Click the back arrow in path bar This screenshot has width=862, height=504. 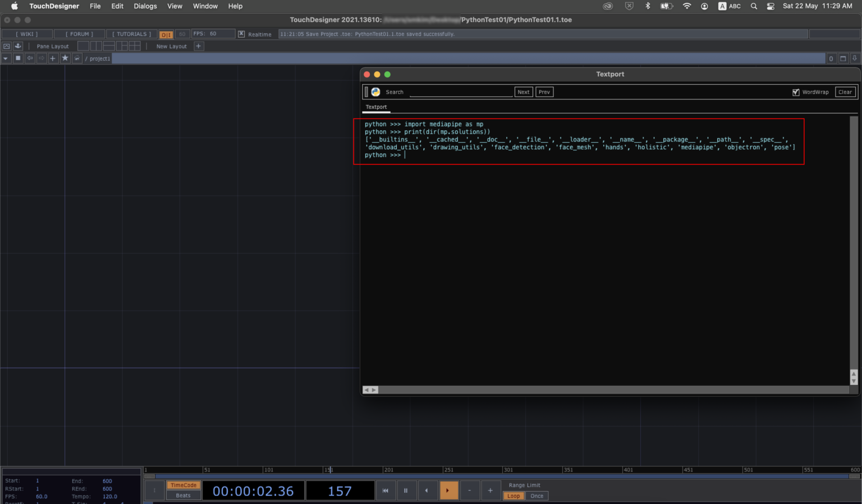[30, 58]
